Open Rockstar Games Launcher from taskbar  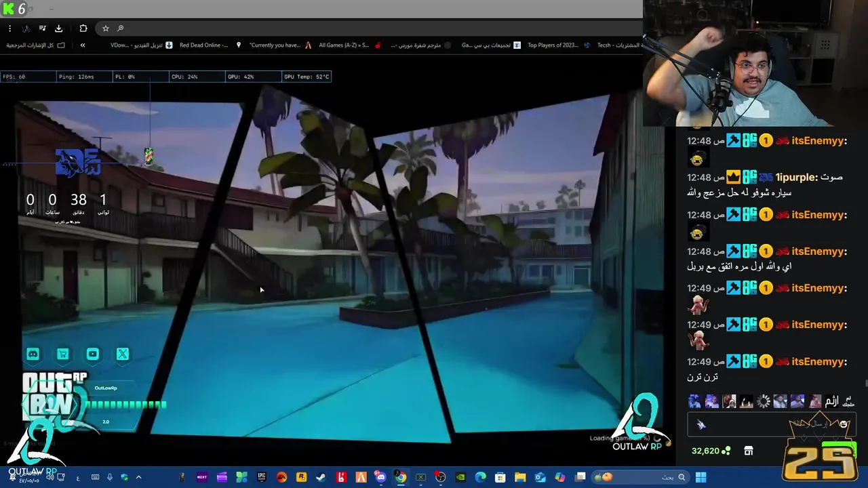pyautogui.click(x=301, y=477)
